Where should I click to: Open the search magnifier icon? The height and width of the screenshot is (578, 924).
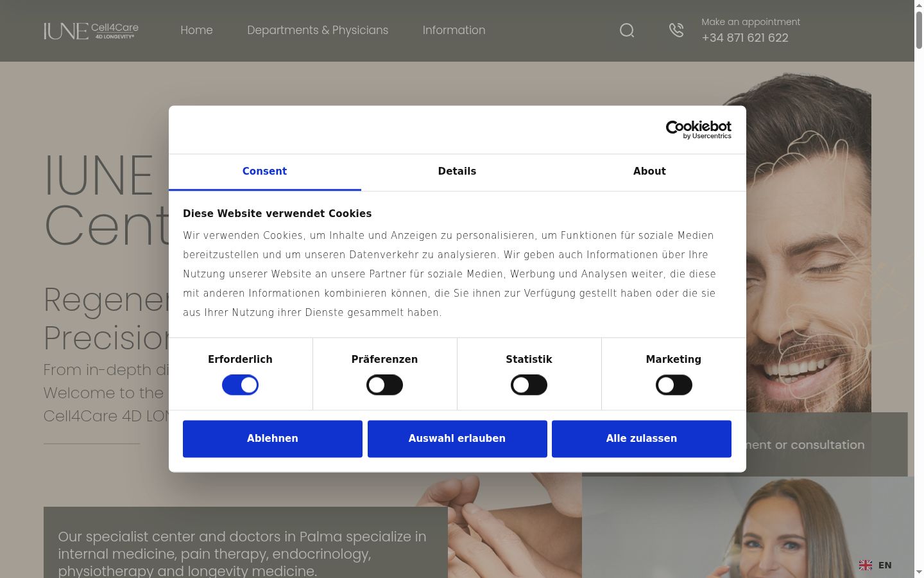coord(627,30)
